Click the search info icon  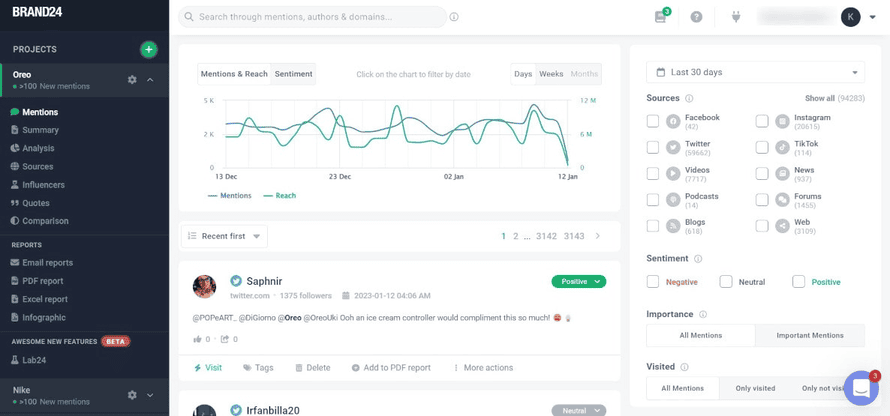coord(454,17)
